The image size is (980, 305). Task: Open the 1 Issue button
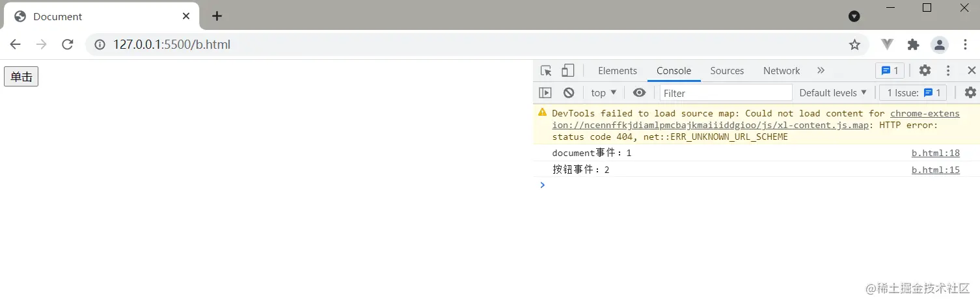click(914, 93)
